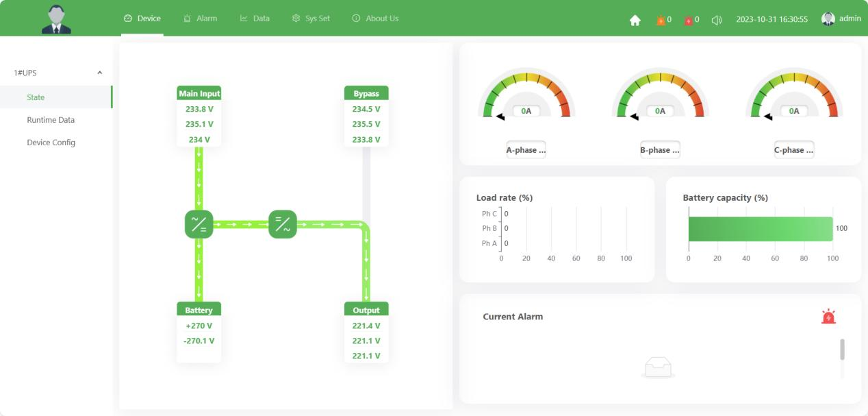Click Bypass value 235.5 V
This screenshot has width=868, height=416.
click(366, 124)
